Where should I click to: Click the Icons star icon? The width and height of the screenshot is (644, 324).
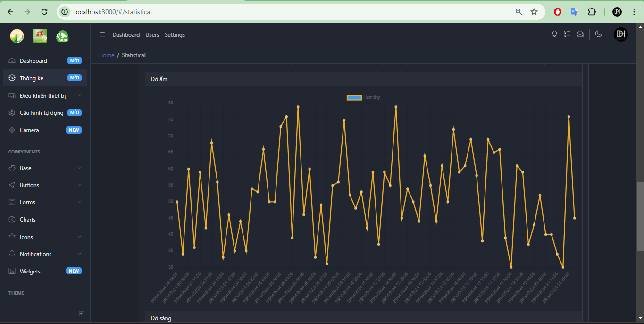[12, 237]
